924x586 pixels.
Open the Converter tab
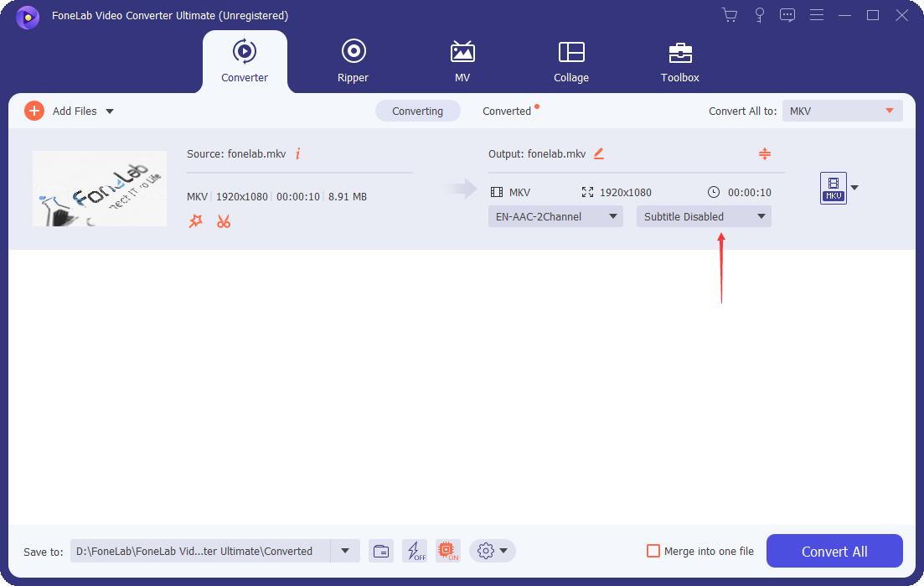click(245, 61)
